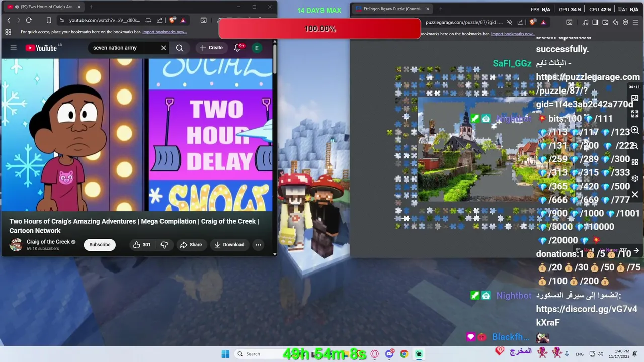Open the Create menu on YouTube
This screenshot has width=644, height=362.
tap(211, 48)
